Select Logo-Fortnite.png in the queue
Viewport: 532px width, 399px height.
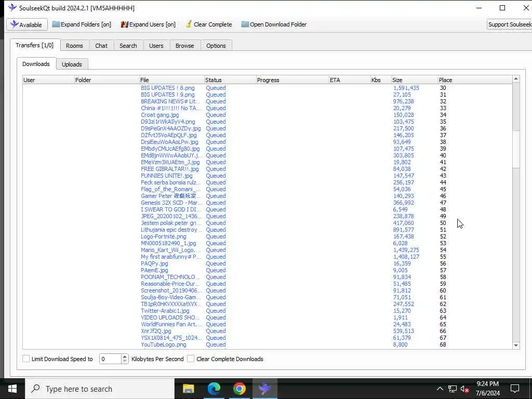pyautogui.click(x=164, y=236)
